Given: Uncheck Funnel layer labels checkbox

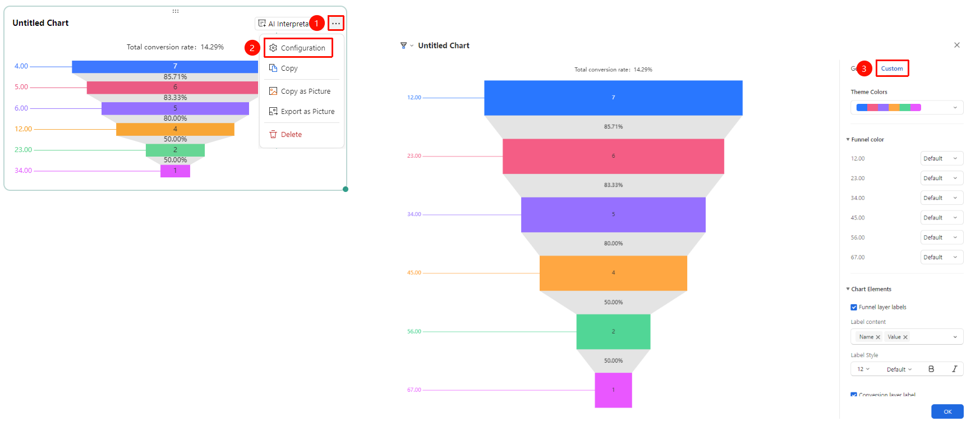Looking at the screenshot, I should point(854,307).
